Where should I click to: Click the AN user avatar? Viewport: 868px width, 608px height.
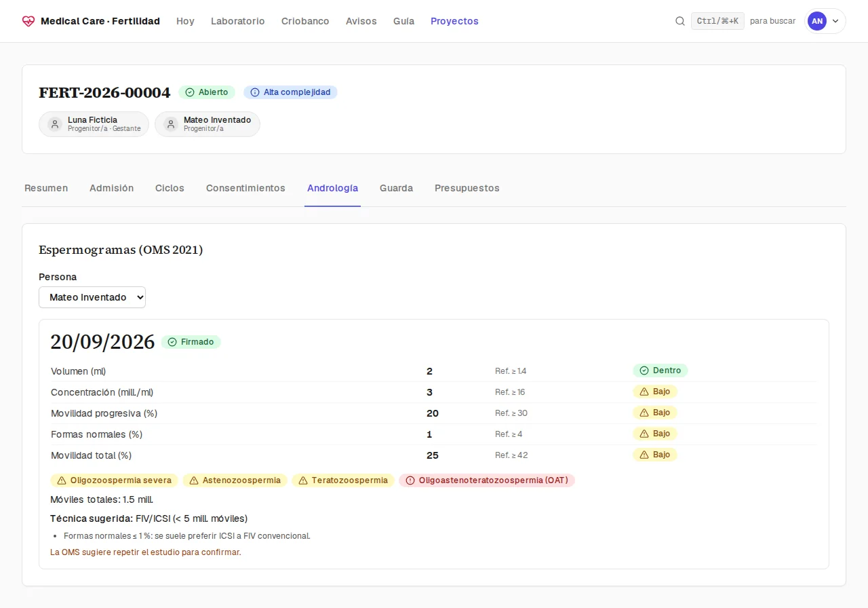(817, 21)
